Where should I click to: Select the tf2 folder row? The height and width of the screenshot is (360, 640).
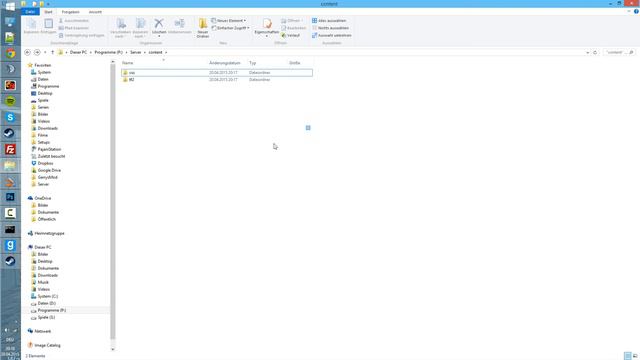pos(217,80)
